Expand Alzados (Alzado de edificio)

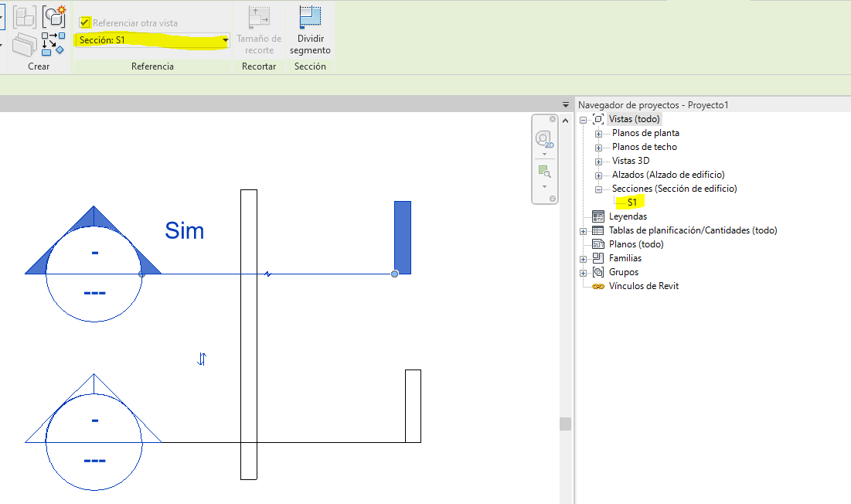pyautogui.click(x=599, y=175)
